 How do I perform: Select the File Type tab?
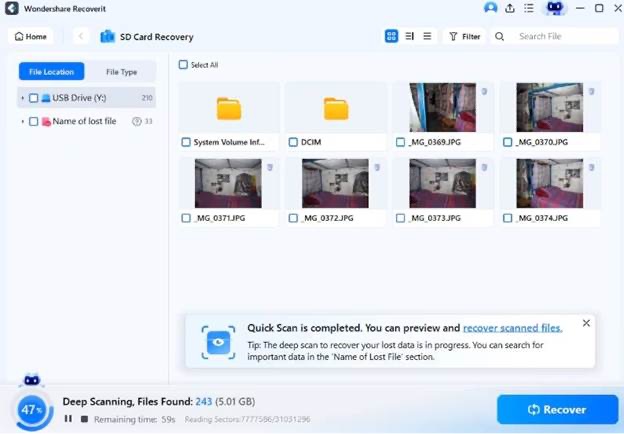point(121,72)
